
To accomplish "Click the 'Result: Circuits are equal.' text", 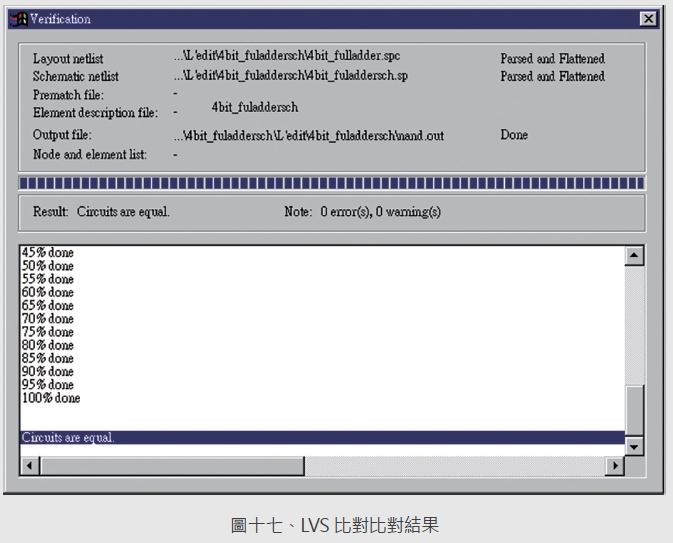I will coord(101,212).
